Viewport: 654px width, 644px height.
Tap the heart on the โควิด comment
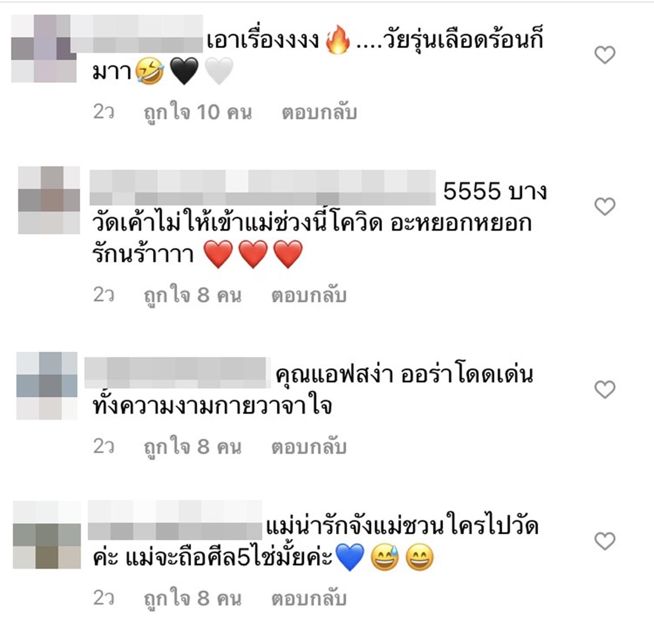tap(605, 207)
